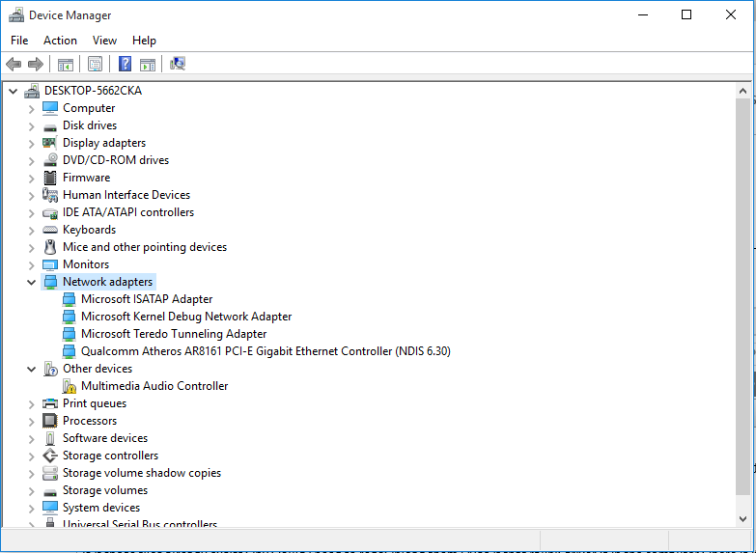Click the Display adapters category icon

tap(49, 143)
